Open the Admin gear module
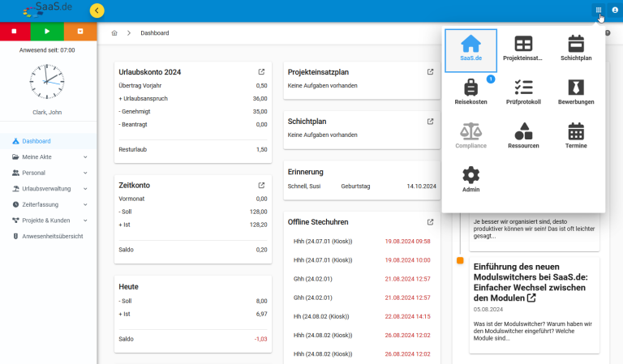Image resolution: width=623 pixels, height=364 pixels. coord(470,180)
